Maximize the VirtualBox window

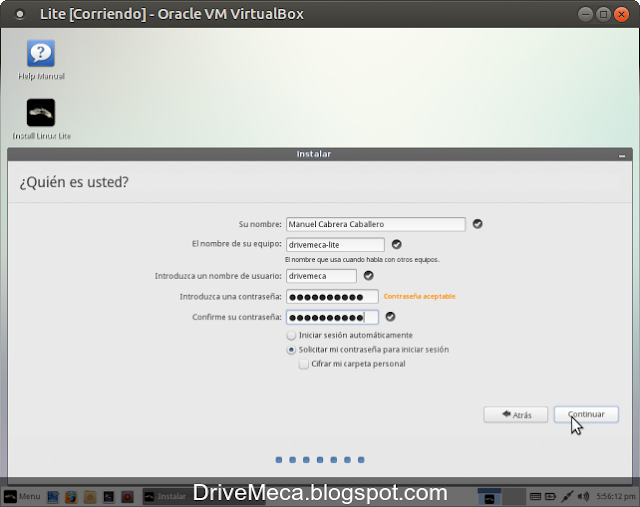coord(603,14)
